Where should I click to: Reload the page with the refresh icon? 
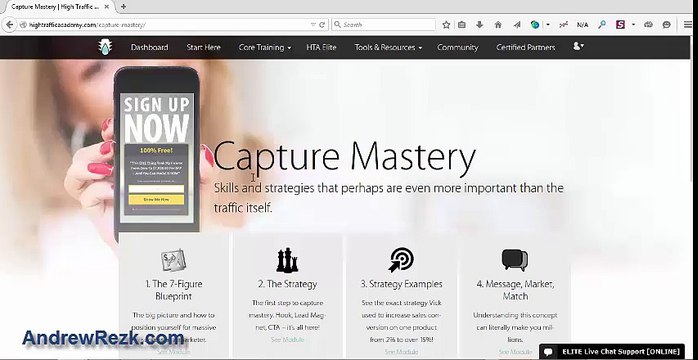(x=322, y=25)
